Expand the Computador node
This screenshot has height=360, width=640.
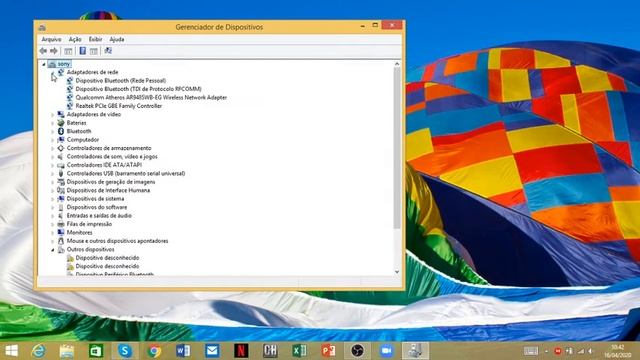[53, 140]
